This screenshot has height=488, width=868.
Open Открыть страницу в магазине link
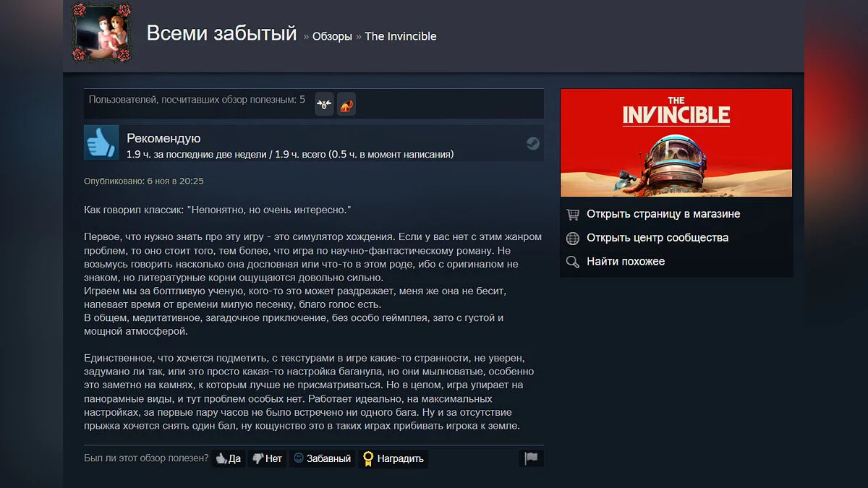coord(663,214)
